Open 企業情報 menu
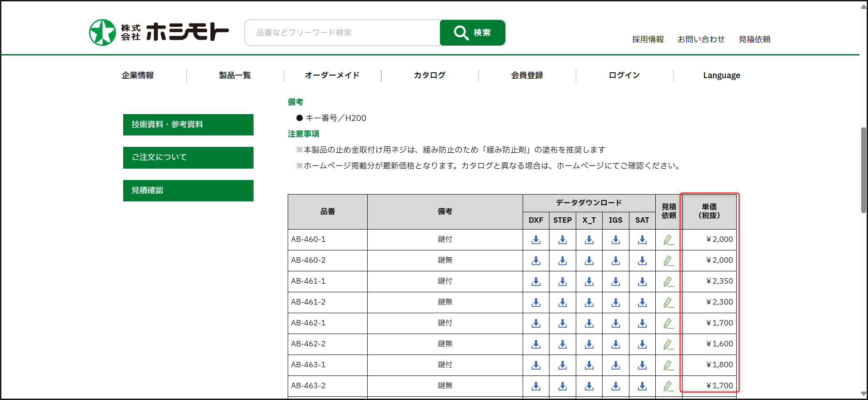Viewport: 868px width, 400px height. (138, 75)
